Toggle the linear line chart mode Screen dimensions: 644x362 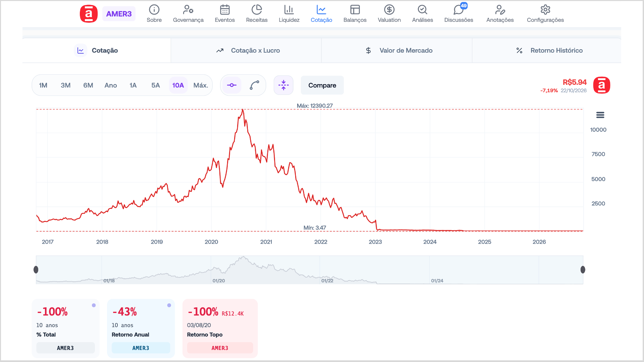coord(232,85)
